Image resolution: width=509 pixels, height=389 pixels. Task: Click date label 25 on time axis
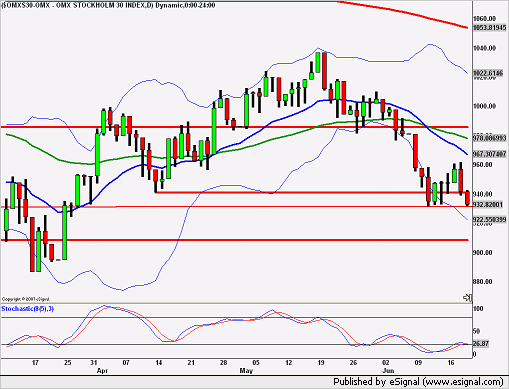[68, 363]
